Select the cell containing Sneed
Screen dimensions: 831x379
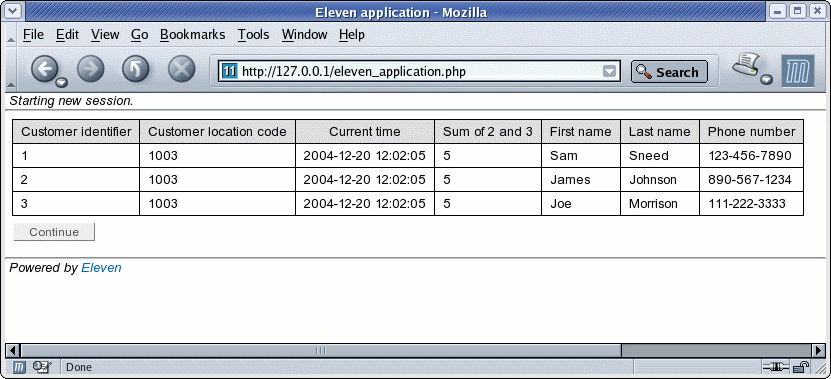(660, 156)
